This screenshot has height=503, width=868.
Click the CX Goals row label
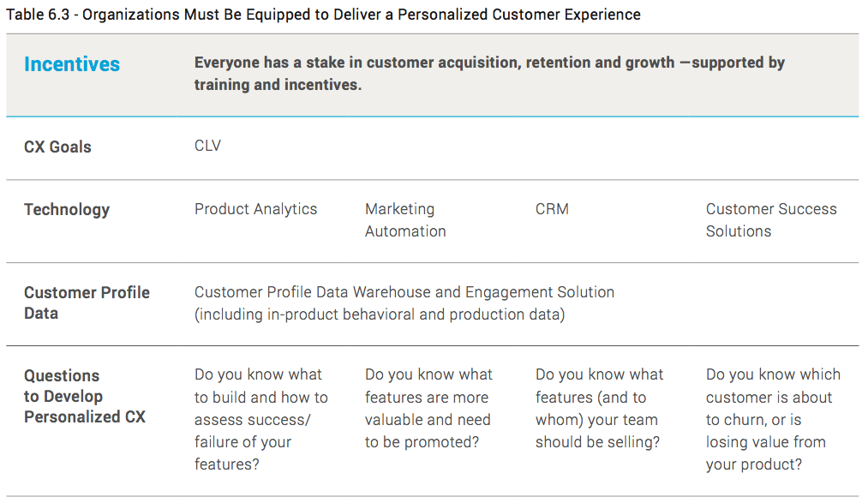(57, 147)
